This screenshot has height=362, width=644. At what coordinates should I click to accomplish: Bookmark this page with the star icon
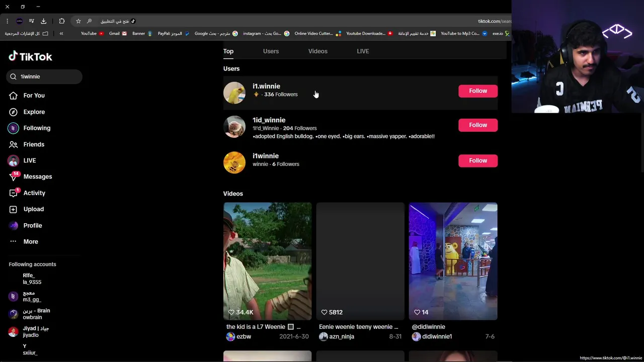78,21
